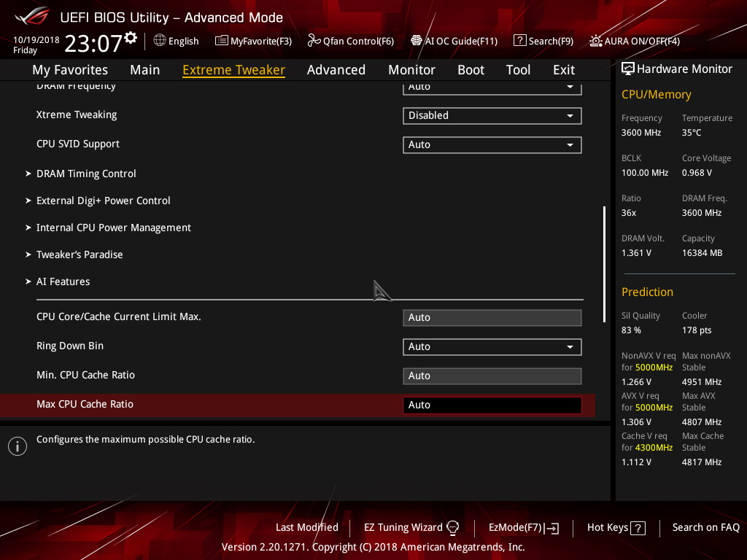Click the globe language icon

coord(160,41)
